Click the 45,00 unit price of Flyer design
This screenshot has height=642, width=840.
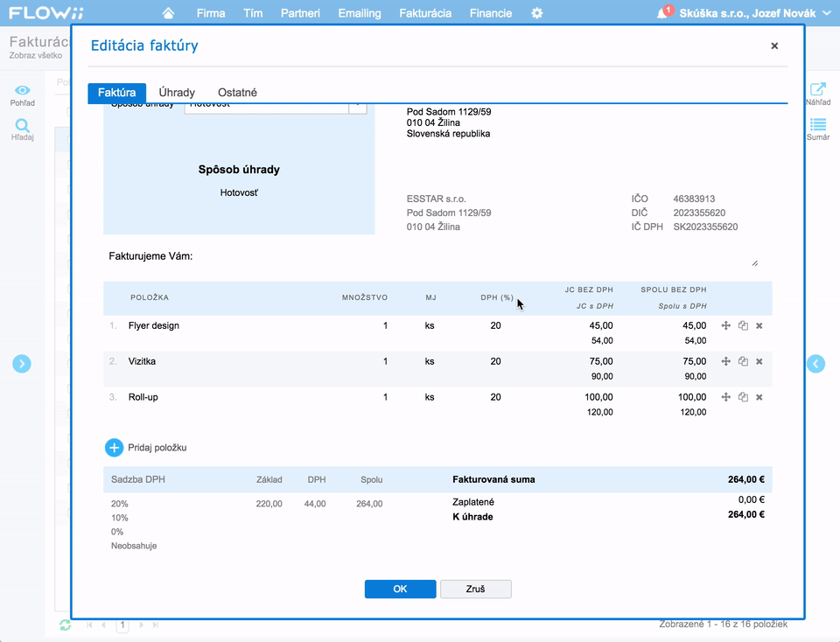pyautogui.click(x=601, y=325)
